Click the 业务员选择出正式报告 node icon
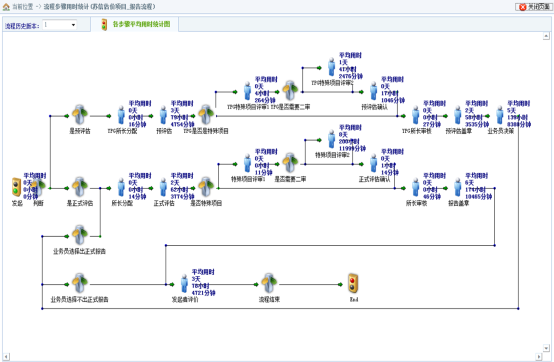This screenshot has height=362, width=554. [80, 235]
